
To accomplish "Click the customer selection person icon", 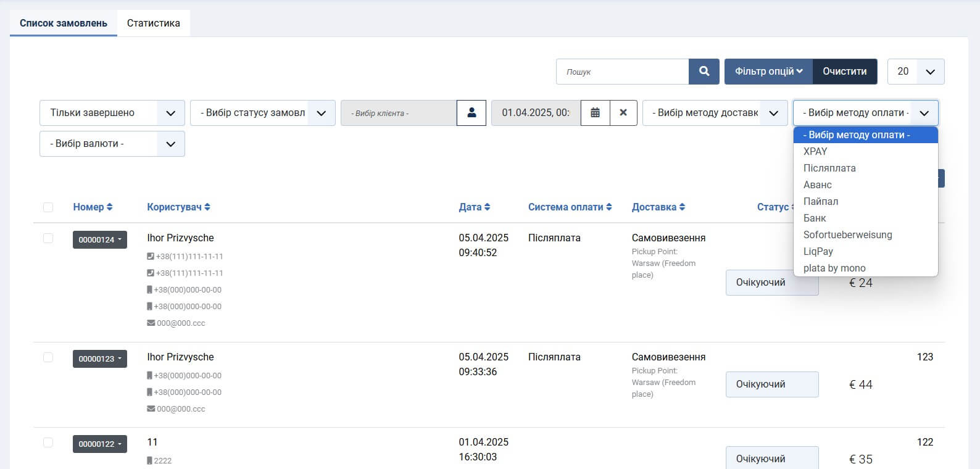I will (471, 113).
